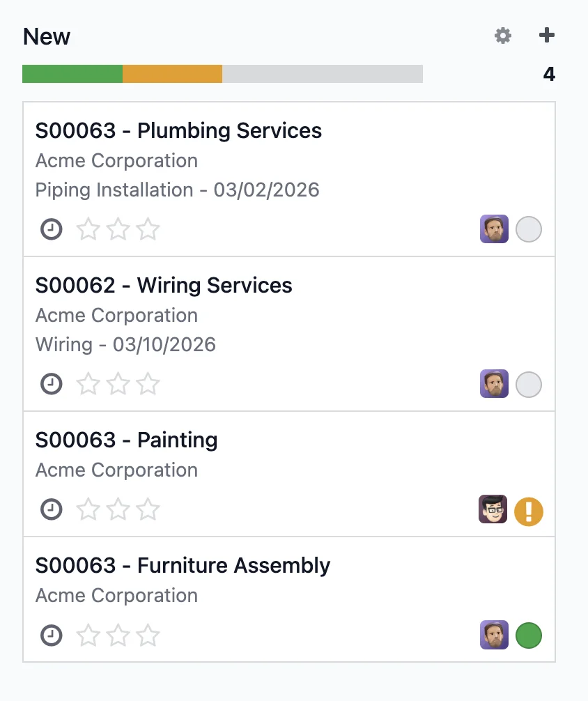Open the S00063 - Furniture Assembly card

click(289, 599)
